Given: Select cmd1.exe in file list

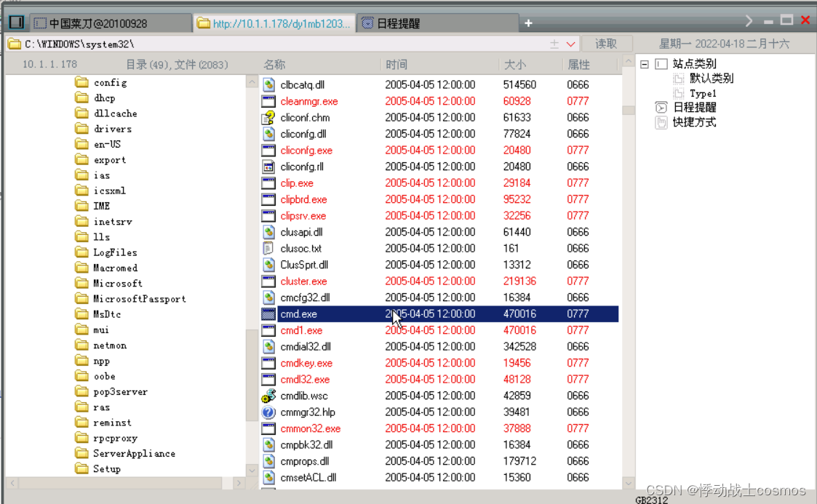Looking at the screenshot, I should tap(301, 331).
